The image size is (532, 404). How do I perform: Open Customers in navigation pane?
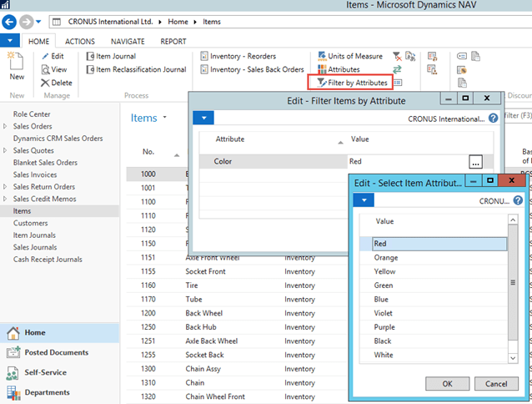tap(30, 223)
